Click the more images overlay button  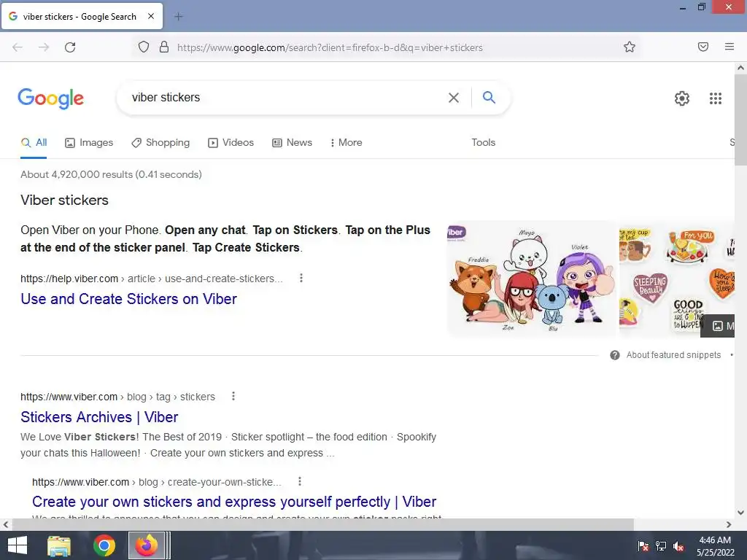click(718, 326)
